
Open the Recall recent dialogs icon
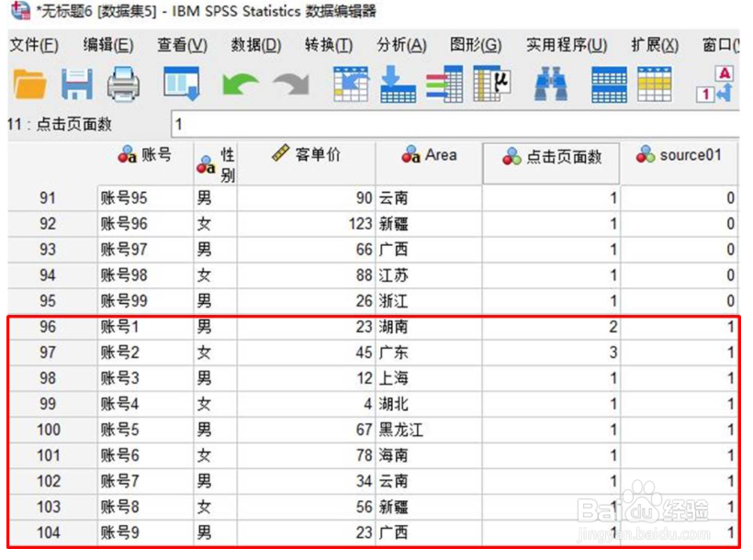tap(182, 84)
